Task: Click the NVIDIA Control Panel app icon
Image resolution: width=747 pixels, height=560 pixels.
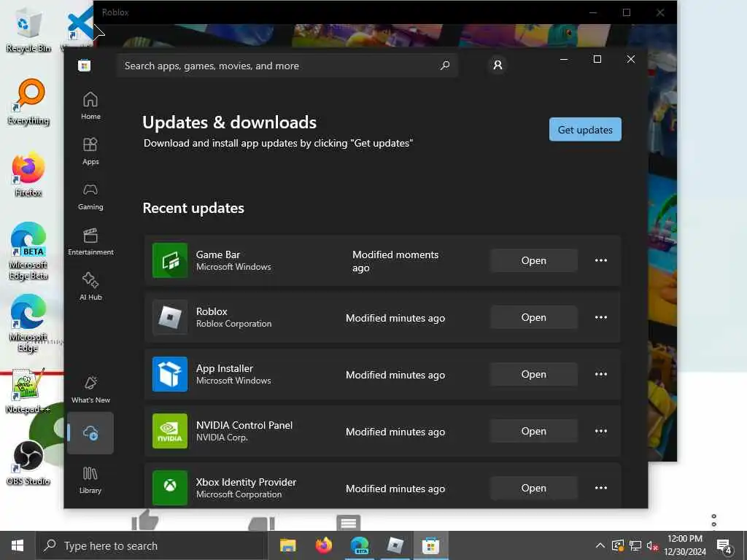Action: coord(170,432)
